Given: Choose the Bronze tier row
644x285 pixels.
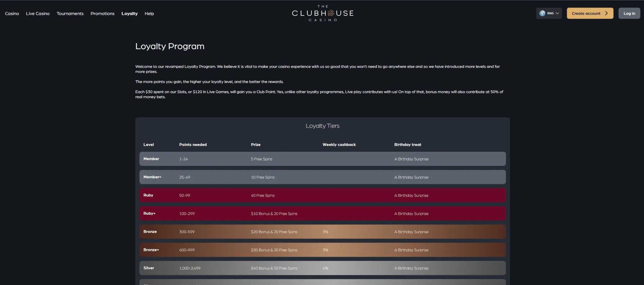Looking at the screenshot, I should [x=322, y=232].
